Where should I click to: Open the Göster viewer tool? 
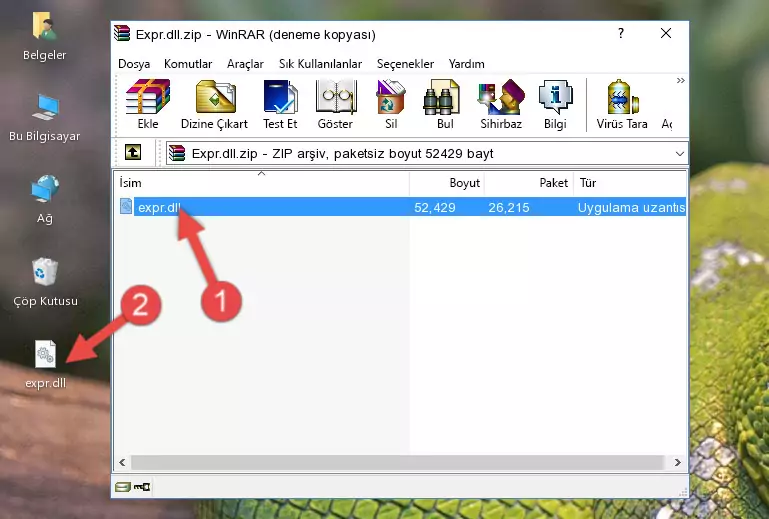pos(335,104)
